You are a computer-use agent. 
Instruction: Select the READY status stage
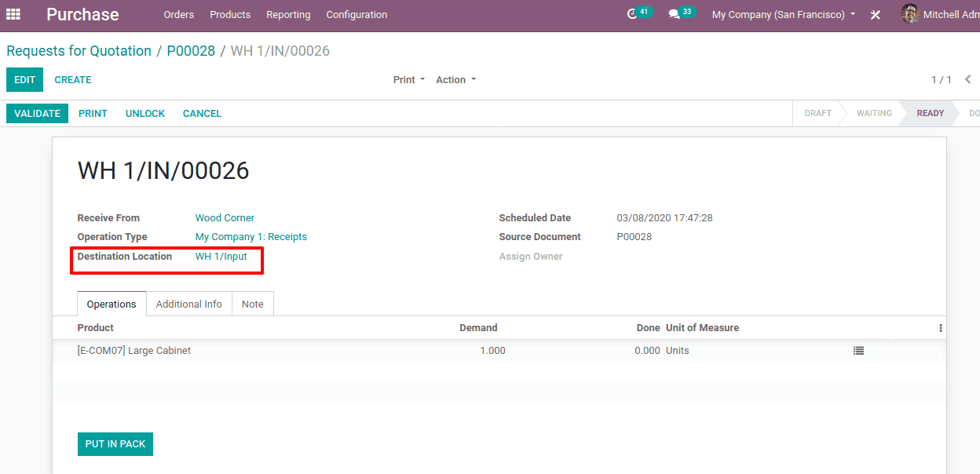[x=931, y=114]
